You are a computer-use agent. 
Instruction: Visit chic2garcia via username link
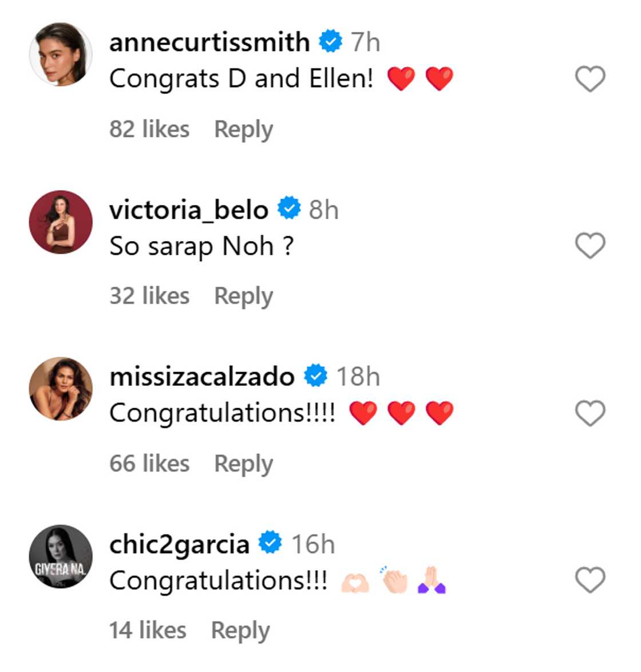coord(179,544)
